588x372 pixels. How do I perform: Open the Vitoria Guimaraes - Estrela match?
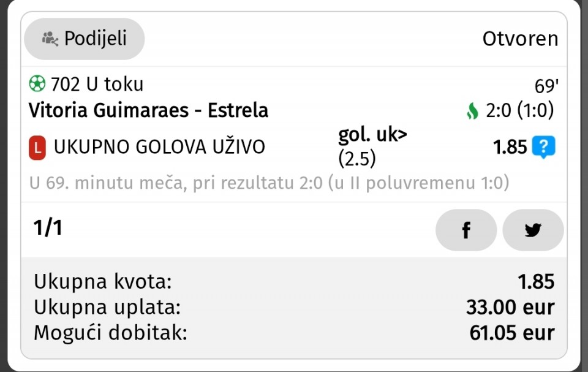[x=148, y=111]
